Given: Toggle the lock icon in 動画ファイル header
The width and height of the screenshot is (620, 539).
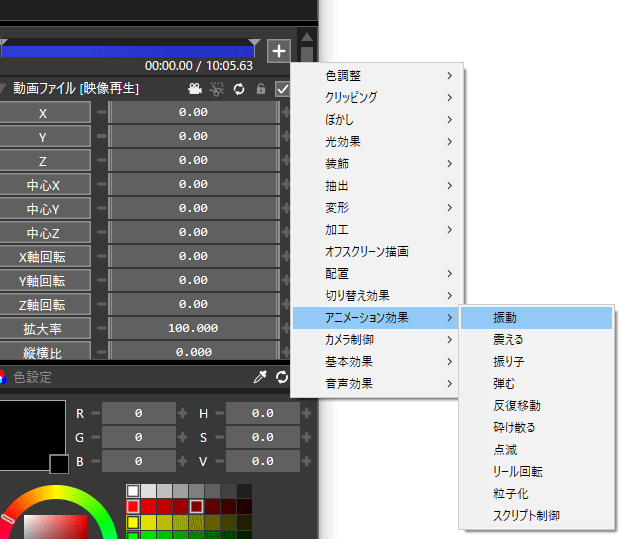Looking at the screenshot, I should tap(261, 89).
